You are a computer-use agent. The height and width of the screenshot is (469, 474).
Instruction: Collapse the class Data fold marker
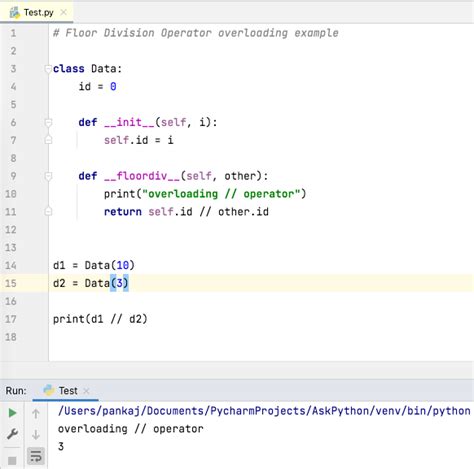48,69
